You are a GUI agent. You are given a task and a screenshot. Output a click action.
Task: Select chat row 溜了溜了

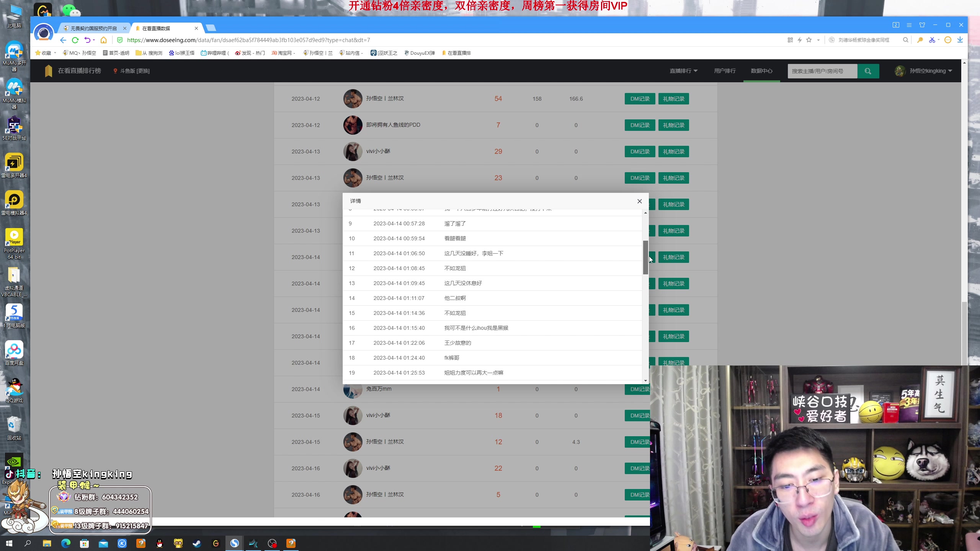click(x=492, y=223)
